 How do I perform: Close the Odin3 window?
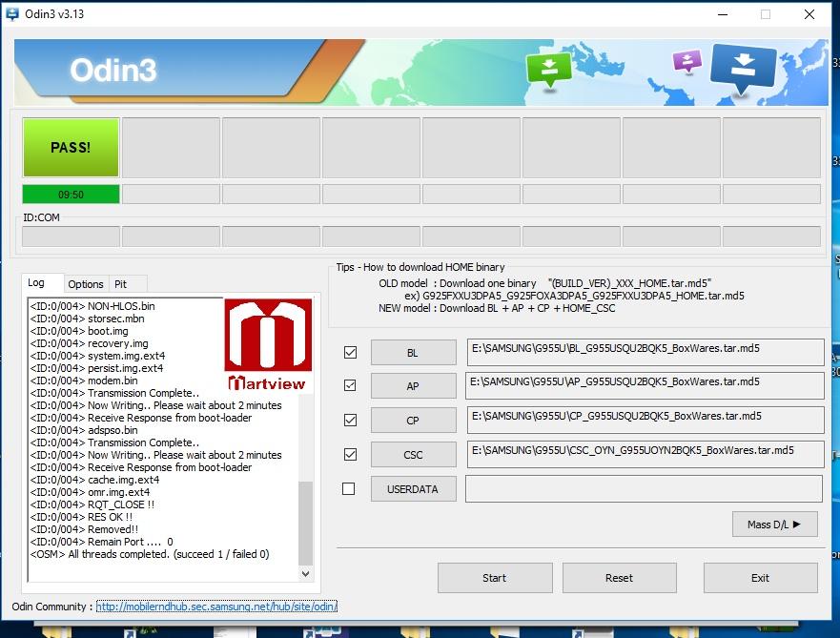coord(809,14)
